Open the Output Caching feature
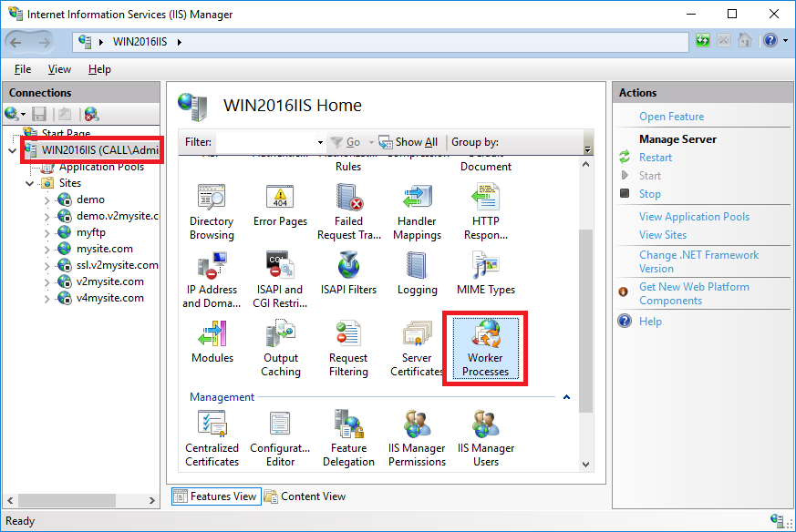 point(280,349)
